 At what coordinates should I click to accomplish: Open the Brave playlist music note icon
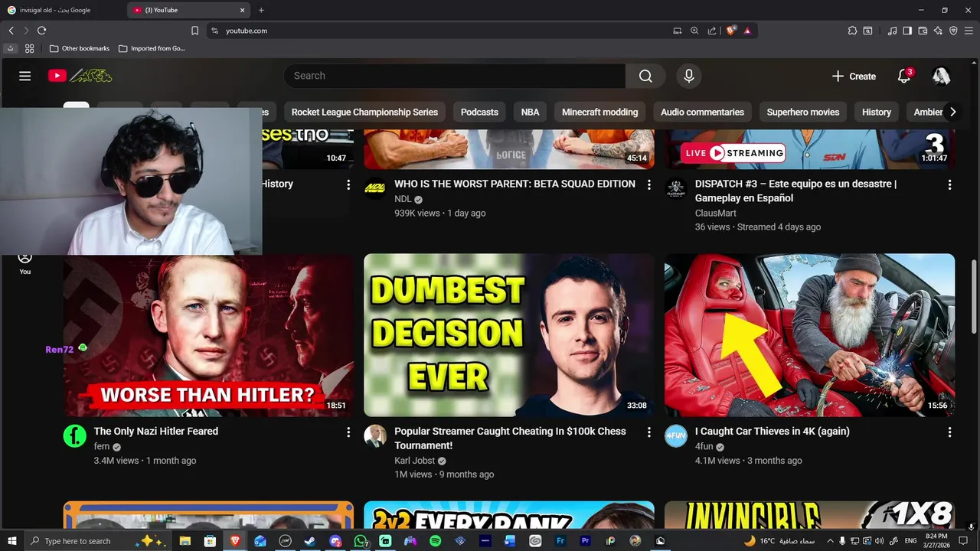892,31
